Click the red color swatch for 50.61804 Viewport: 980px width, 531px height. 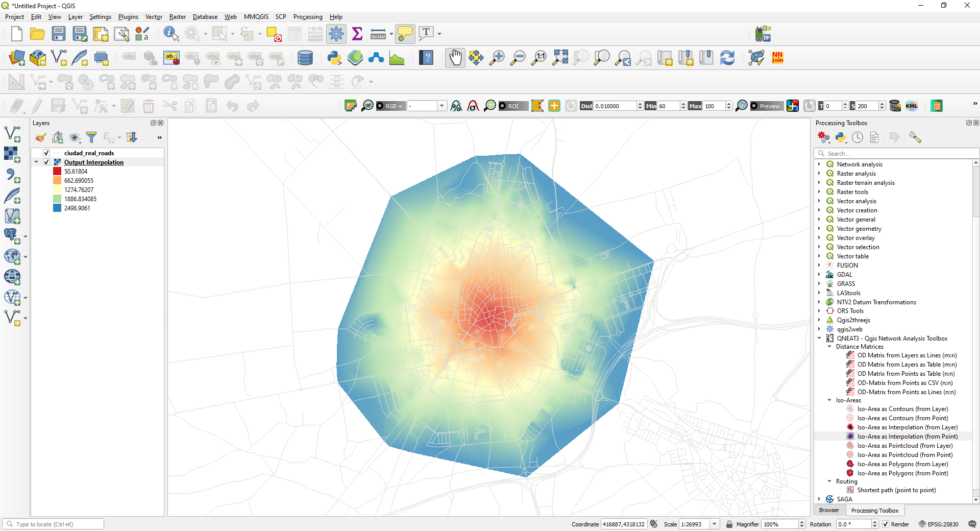tap(57, 171)
